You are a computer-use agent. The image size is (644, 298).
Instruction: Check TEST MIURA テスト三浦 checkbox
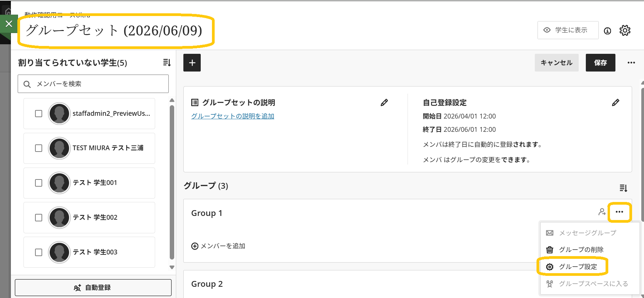pyautogui.click(x=39, y=148)
